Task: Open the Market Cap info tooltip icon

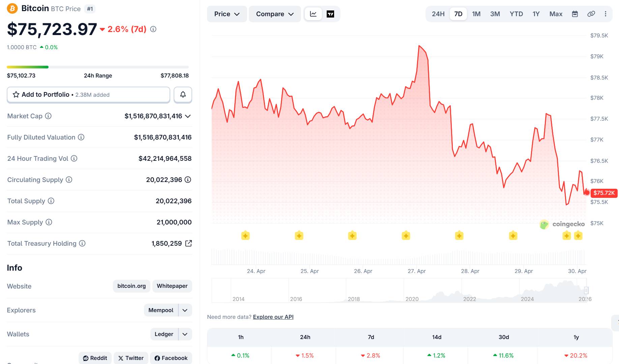Action: (x=48, y=116)
